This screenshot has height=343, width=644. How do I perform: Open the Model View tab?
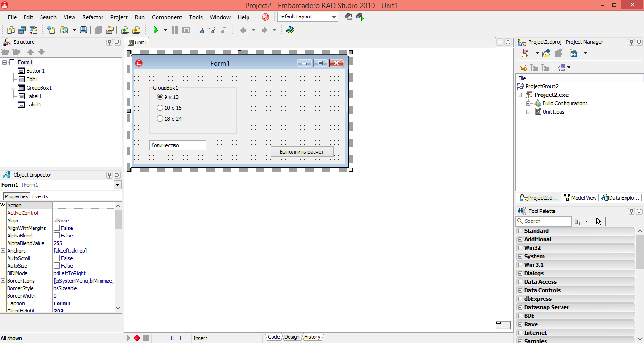580,198
